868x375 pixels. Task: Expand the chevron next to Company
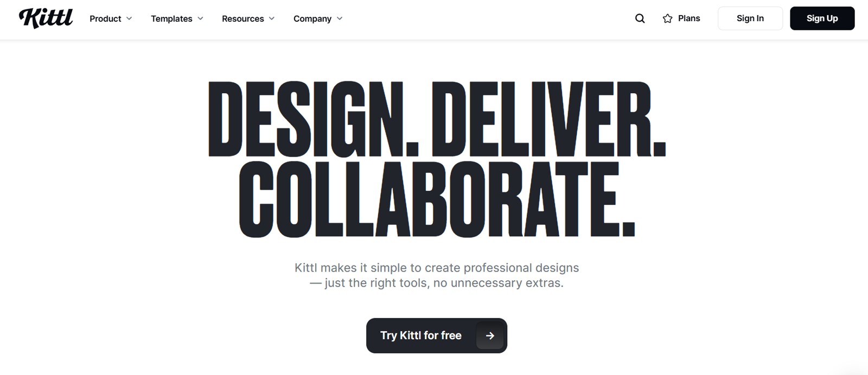coord(340,18)
